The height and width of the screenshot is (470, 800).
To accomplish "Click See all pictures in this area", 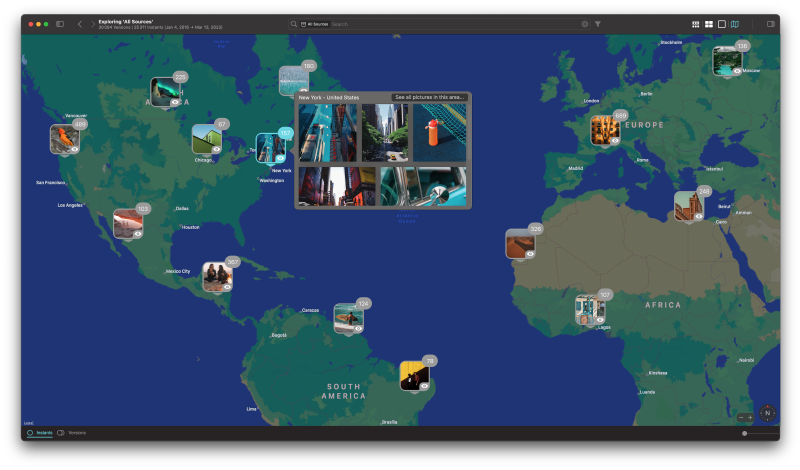I will (x=429, y=97).
